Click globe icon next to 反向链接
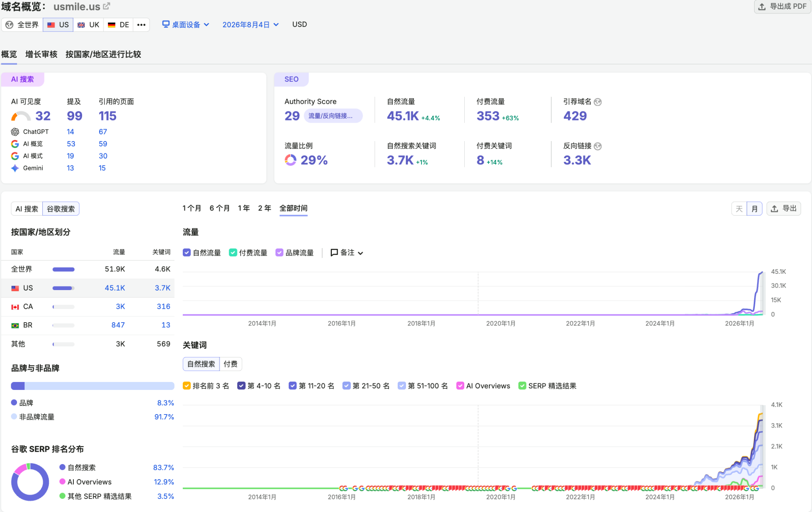The height and width of the screenshot is (512, 812). click(598, 146)
